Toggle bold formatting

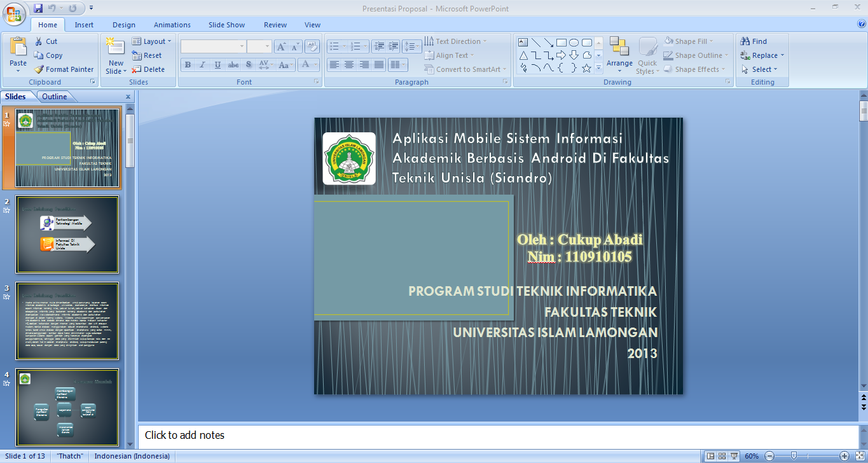(x=188, y=65)
